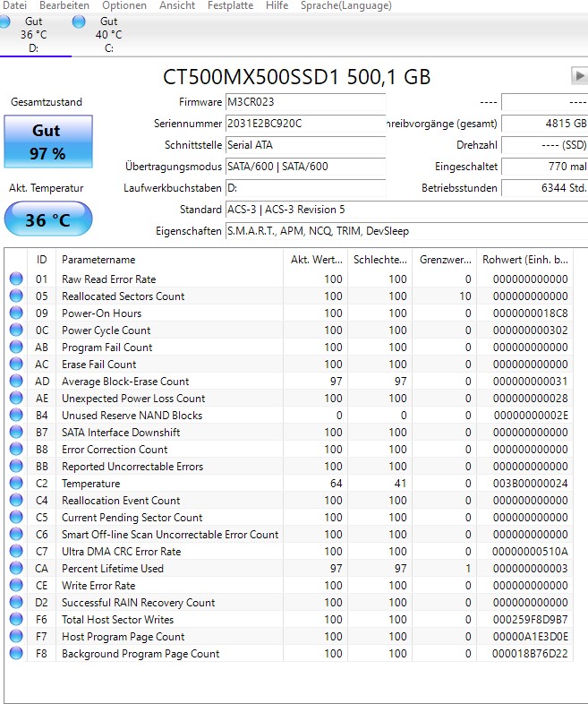Click status icon for Reallocation Event Count
Viewport: 588px width, 704px height.
coord(16,500)
